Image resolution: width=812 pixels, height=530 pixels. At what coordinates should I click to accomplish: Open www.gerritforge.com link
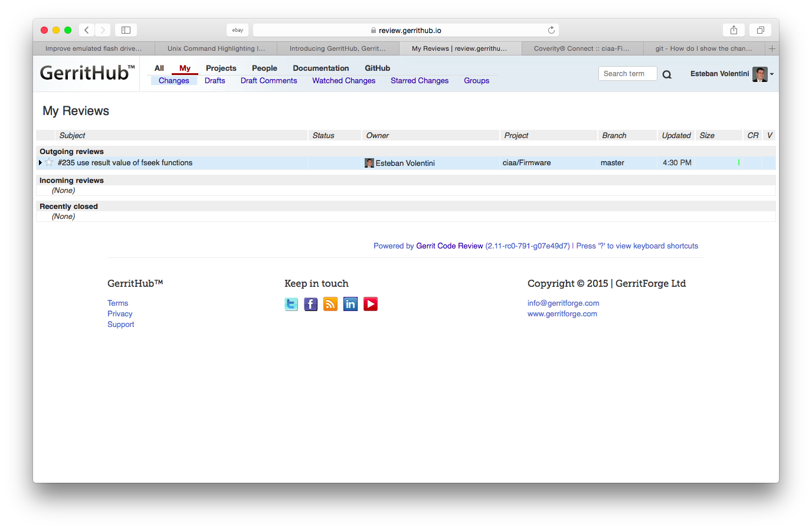pyautogui.click(x=562, y=314)
